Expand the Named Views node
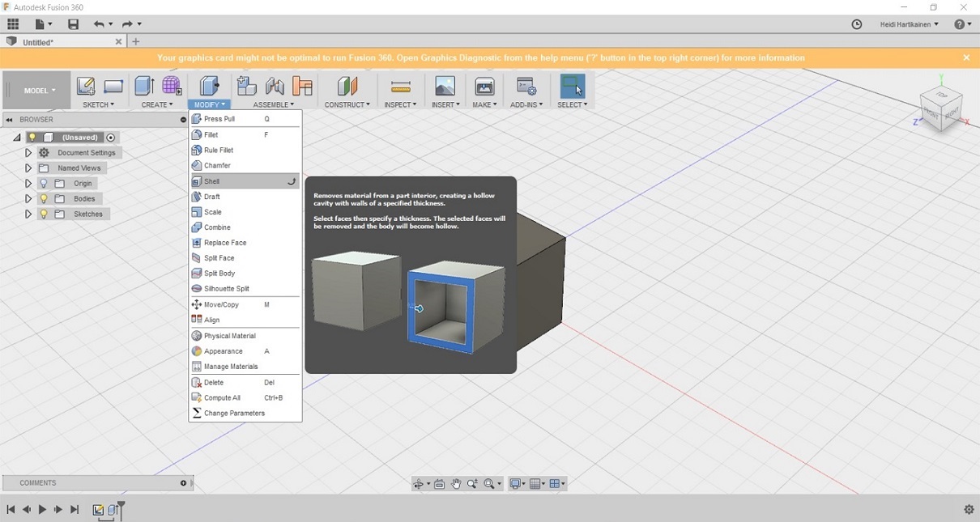 pos(28,168)
